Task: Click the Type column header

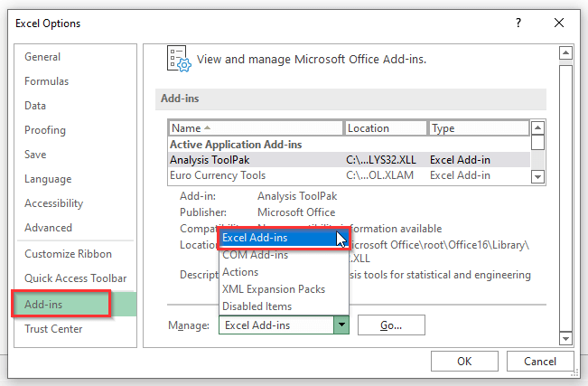Action: tap(479, 128)
